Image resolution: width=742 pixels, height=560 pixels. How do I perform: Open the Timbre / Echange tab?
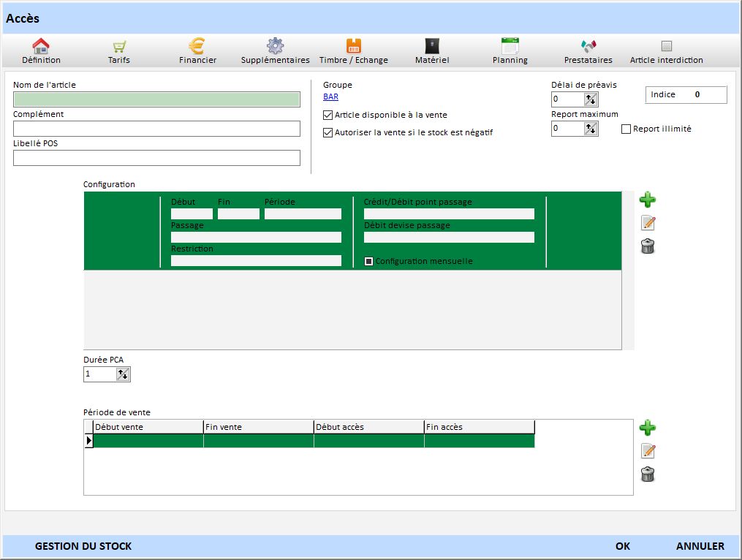[354, 51]
